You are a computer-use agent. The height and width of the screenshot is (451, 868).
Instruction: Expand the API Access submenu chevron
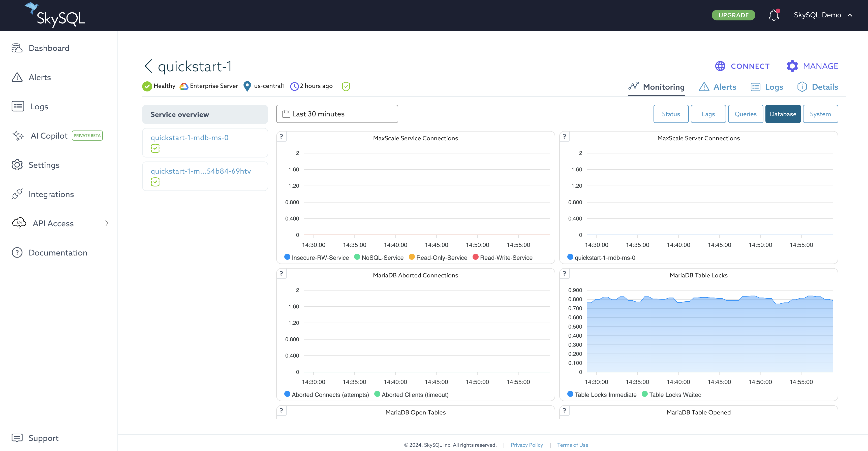tap(107, 223)
